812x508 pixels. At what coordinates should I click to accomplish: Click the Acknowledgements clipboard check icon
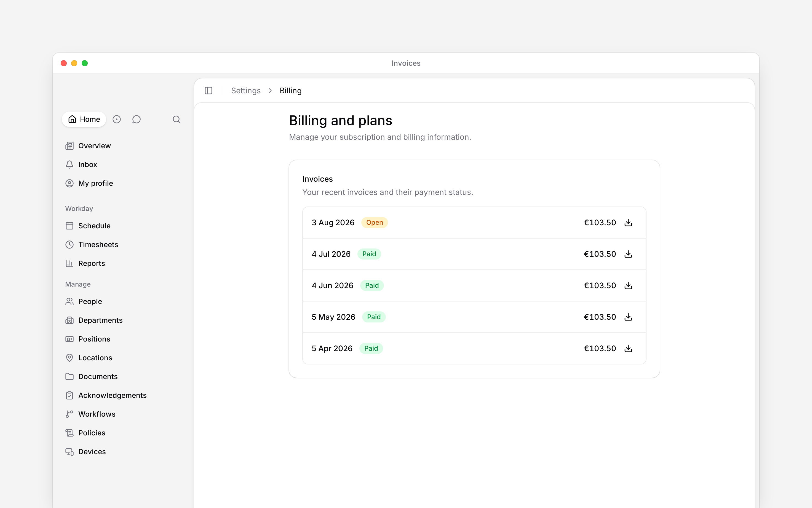pyautogui.click(x=70, y=395)
